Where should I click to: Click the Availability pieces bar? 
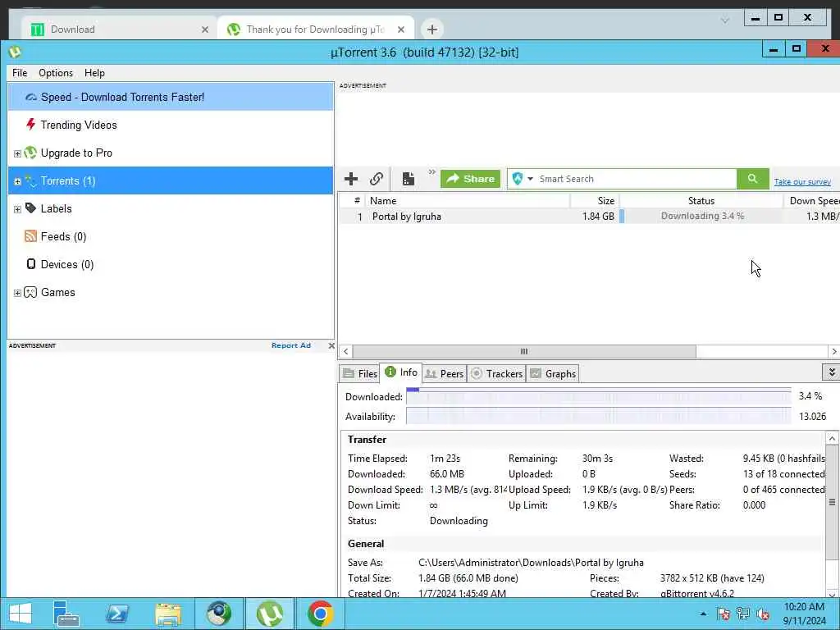[x=598, y=416]
